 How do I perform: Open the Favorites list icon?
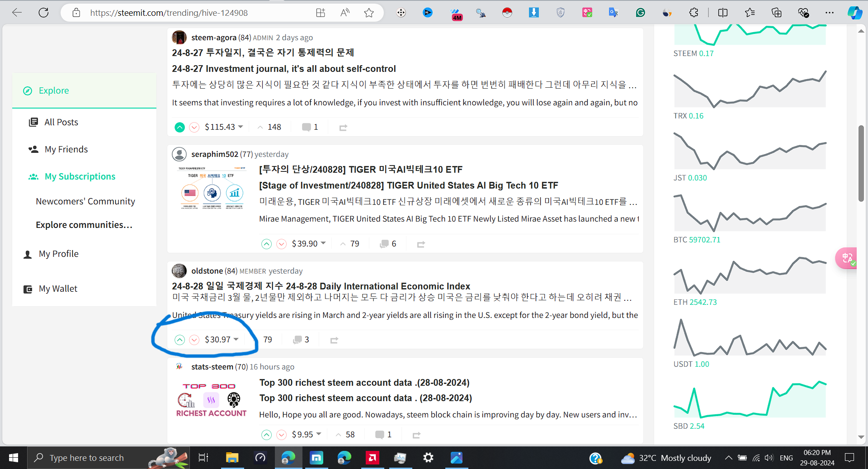[750, 13]
